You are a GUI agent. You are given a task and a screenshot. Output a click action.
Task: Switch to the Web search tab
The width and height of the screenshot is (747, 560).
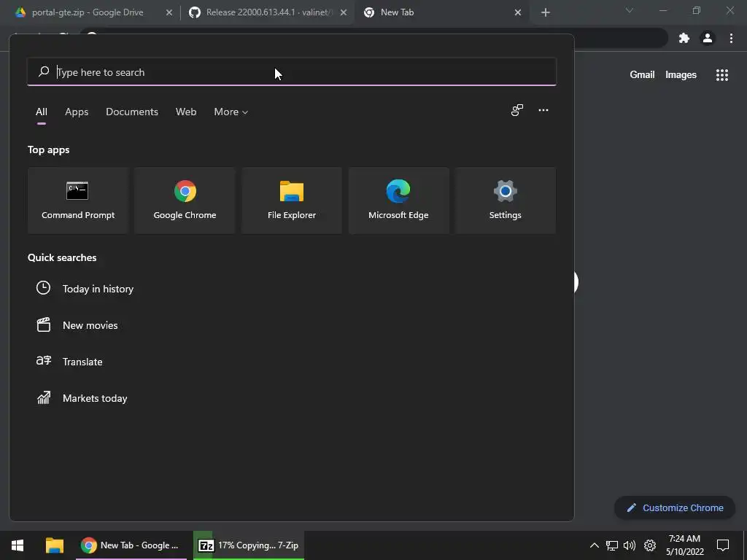click(186, 112)
